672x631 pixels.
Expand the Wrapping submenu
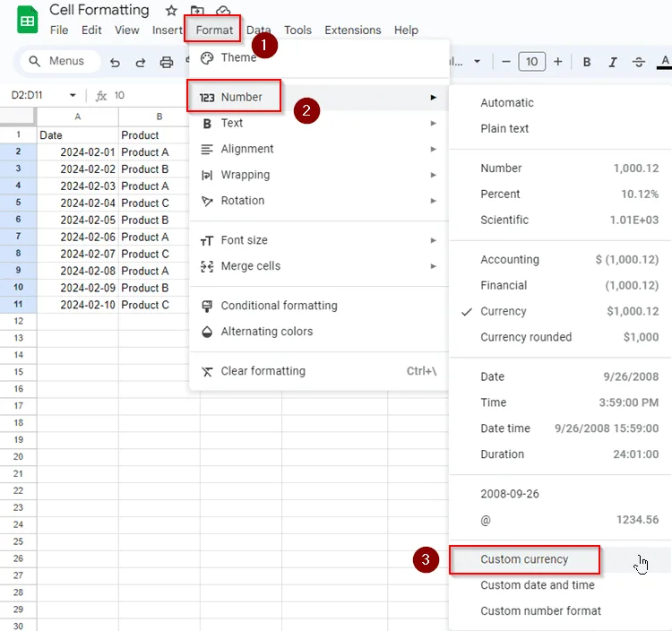(319, 175)
